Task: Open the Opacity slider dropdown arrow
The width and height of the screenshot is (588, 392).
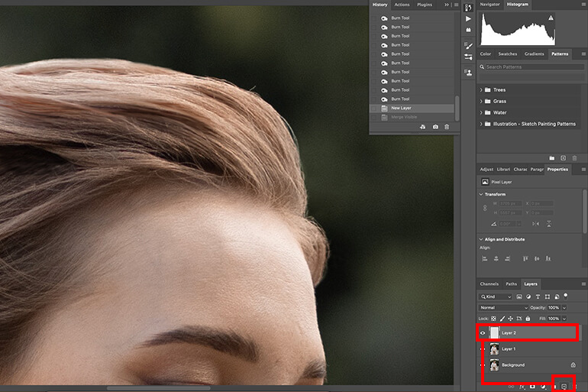Action: click(564, 308)
